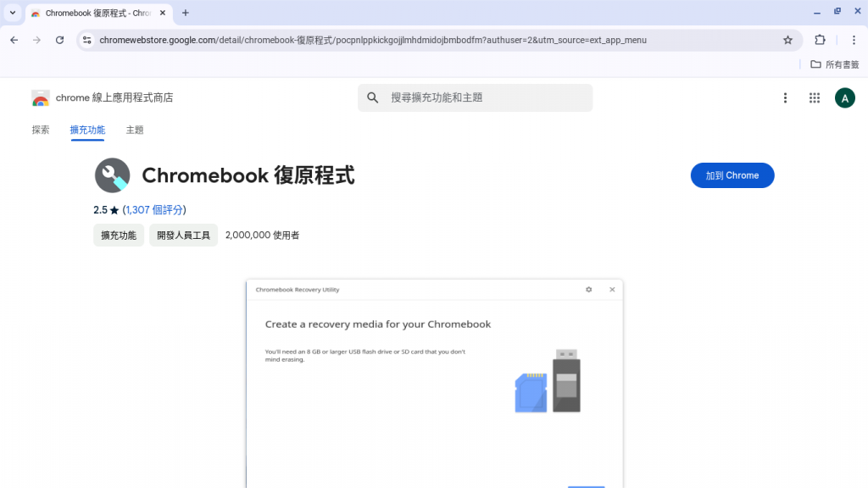
Task: Open the extensions puzzle icon
Action: point(820,40)
